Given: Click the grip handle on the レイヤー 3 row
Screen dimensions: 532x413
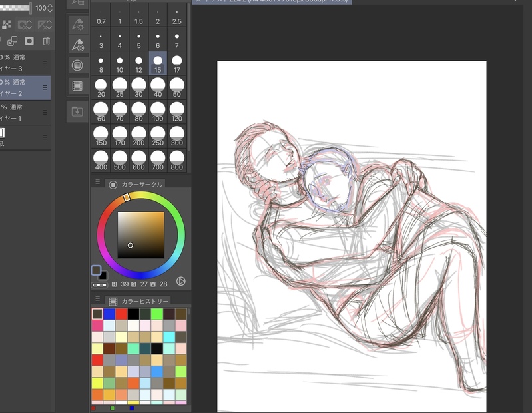Looking at the screenshot, I should point(45,63).
